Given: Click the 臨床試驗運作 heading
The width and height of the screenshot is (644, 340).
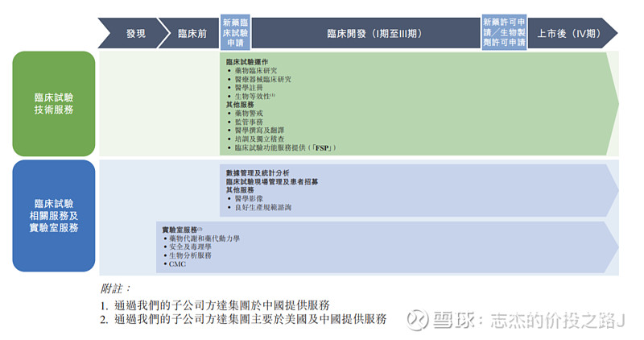Looking at the screenshot, I should (x=247, y=61).
